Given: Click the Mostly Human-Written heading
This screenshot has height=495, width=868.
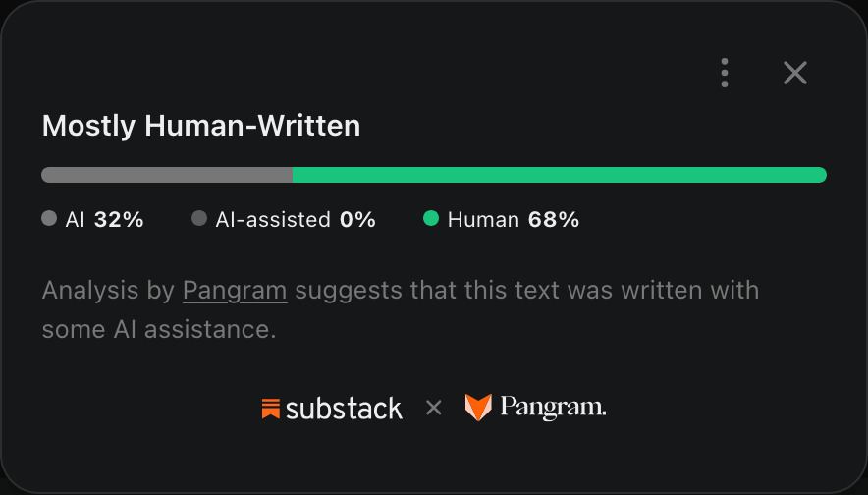Looking at the screenshot, I should (201, 126).
